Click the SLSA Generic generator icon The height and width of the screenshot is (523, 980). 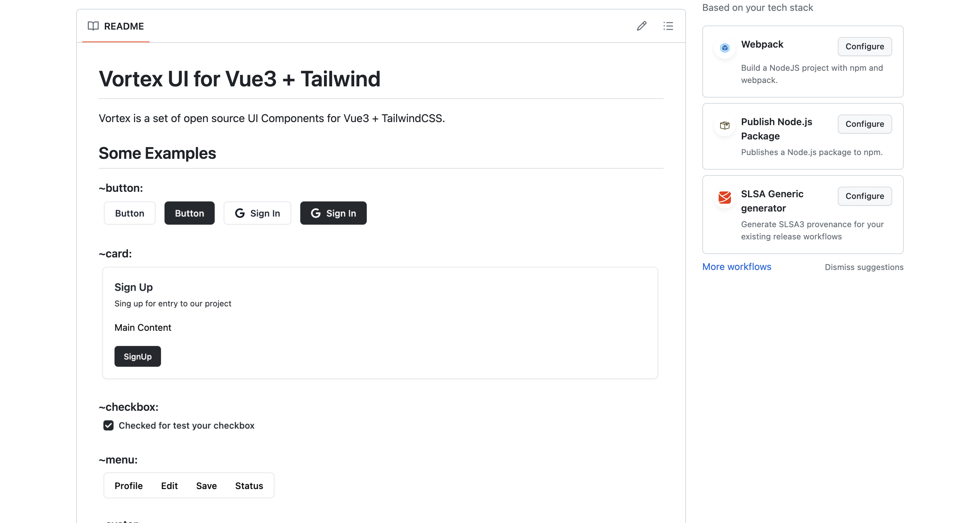(x=724, y=198)
